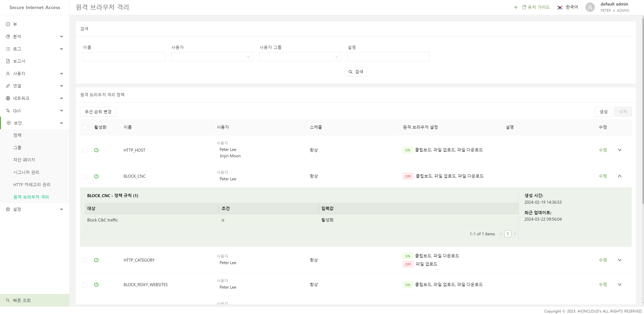Viewport: 644px width, 314px height.
Task: Open the 사용자 그룹 search dropdown
Action: click(300, 56)
